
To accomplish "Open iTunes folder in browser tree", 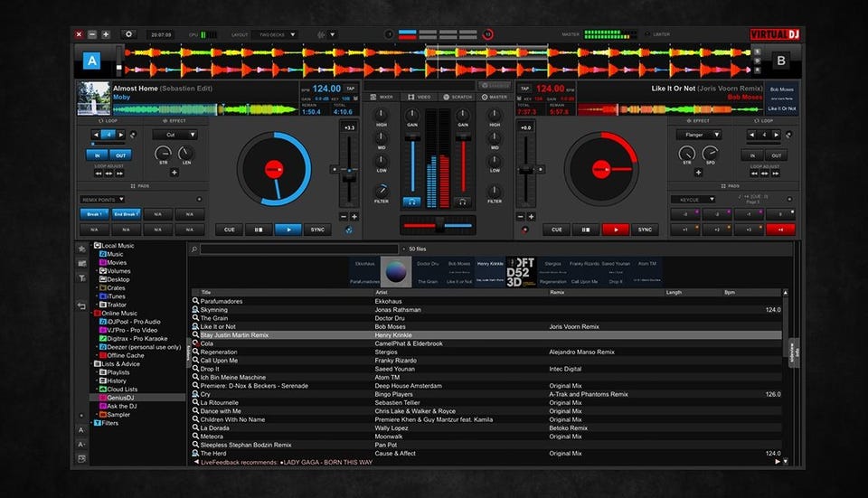I will tap(112, 296).
